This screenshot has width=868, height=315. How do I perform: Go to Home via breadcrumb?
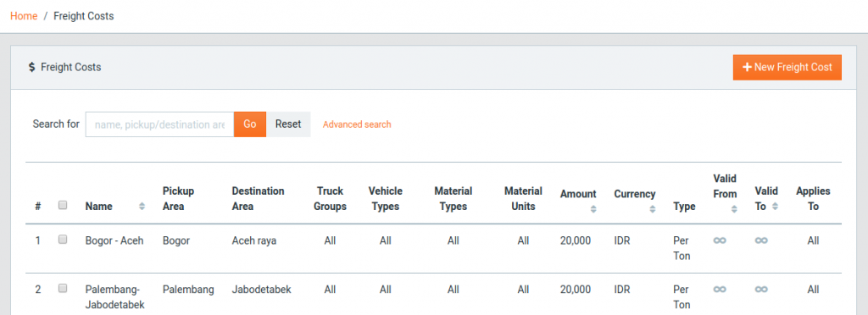(x=24, y=16)
